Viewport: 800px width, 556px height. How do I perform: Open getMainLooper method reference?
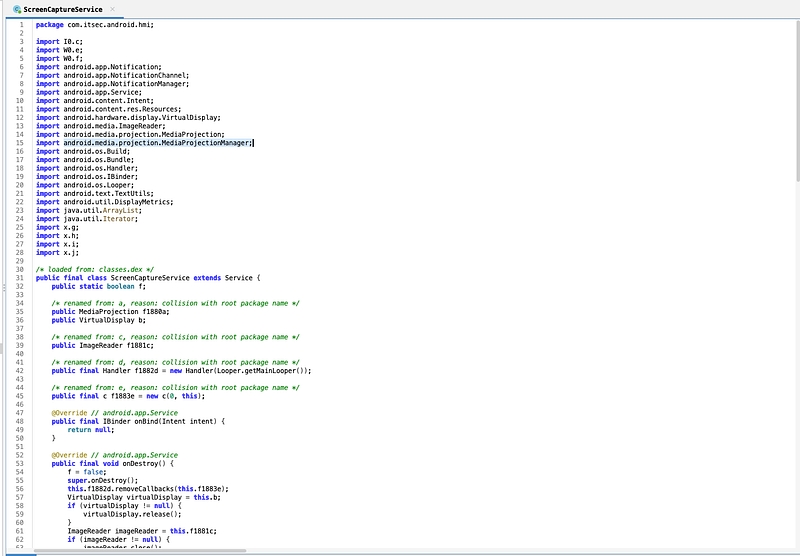click(x=269, y=371)
